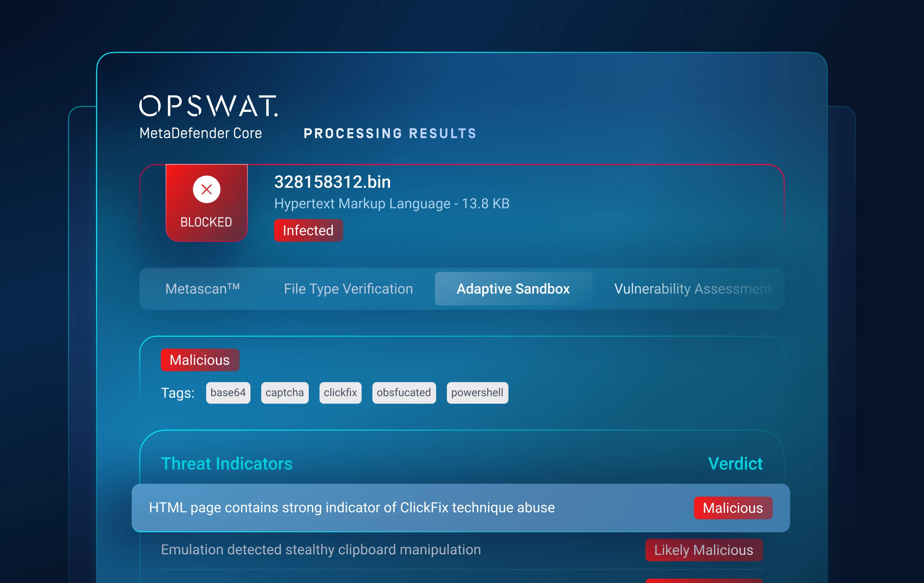Click the Infected status badge
924x583 pixels.
tap(308, 230)
